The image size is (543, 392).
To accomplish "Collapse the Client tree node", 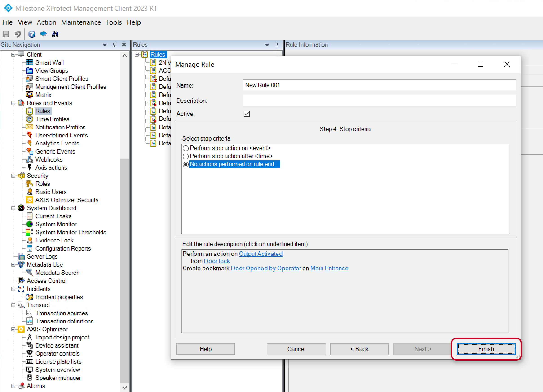I will click(x=13, y=55).
